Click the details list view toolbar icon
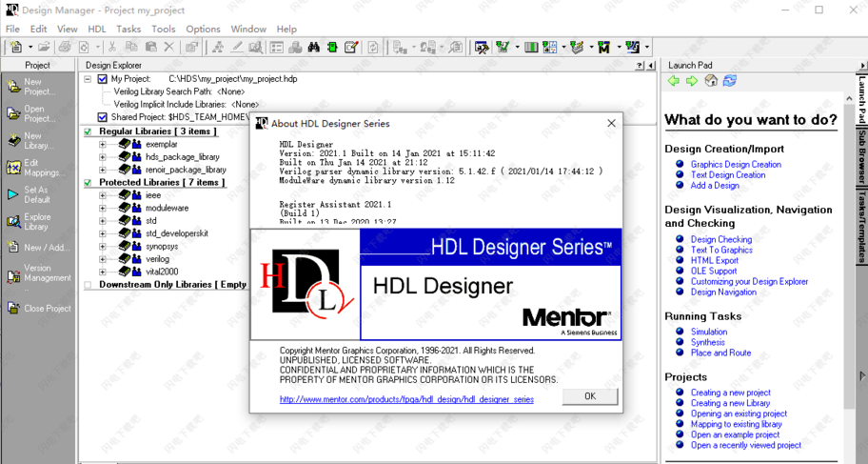The image size is (868, 464). click(277, 47)
